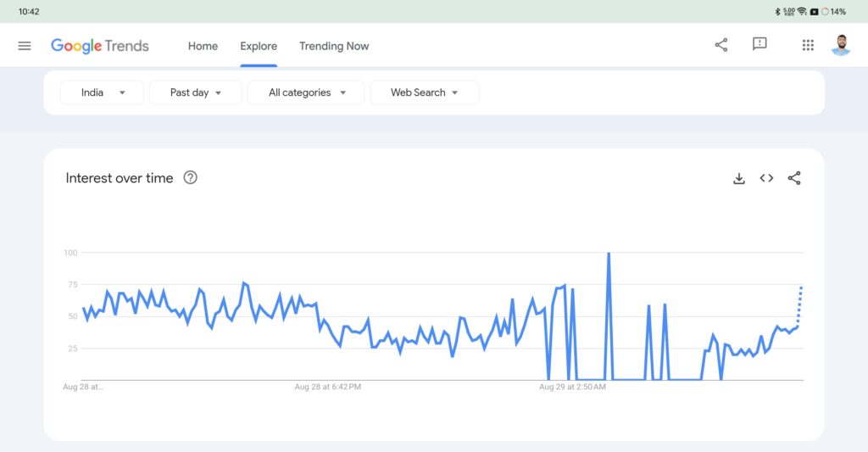
Task: Expand the All categories dropdown
Action: coord(306,92)
